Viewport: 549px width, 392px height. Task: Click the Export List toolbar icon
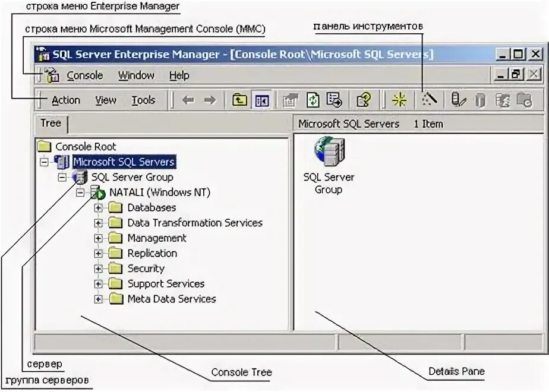pyautogui.click(x=335, y=100)
